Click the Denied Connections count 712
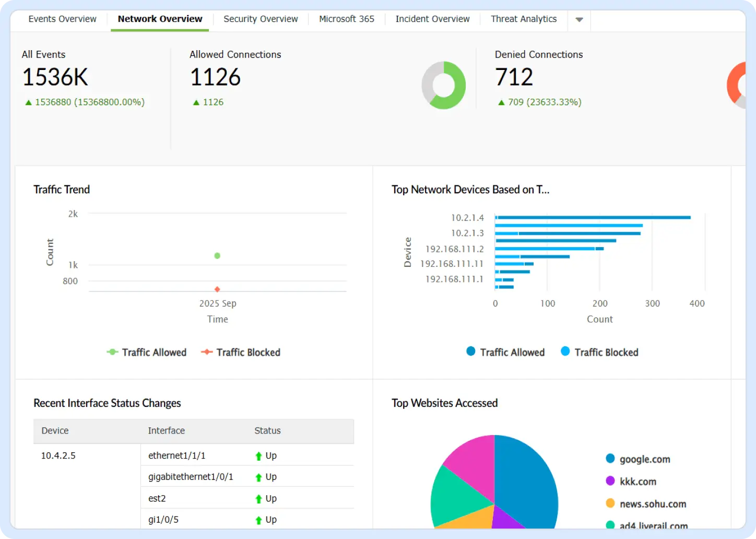 click(514, 77)
